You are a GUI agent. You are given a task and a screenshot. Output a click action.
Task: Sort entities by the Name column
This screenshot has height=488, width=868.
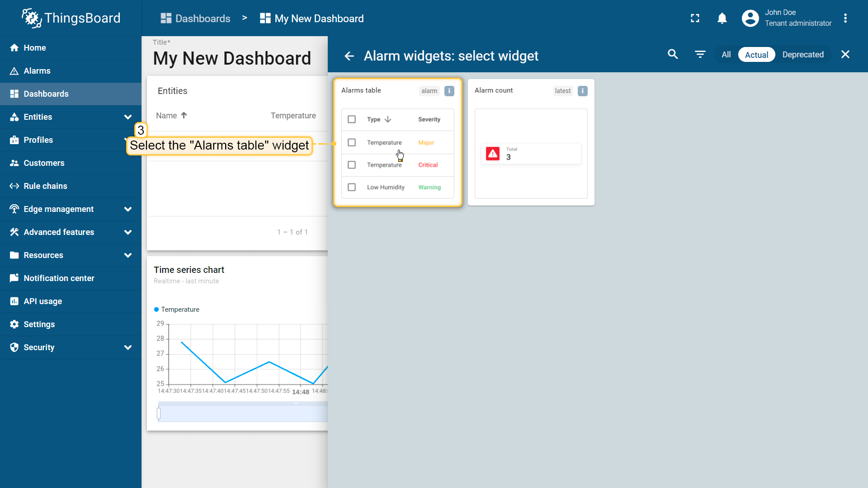(171, 115)
